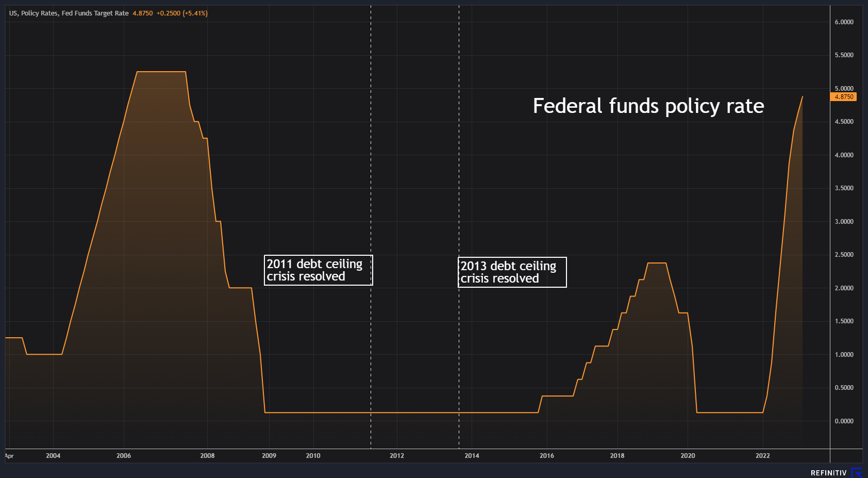Click the 2014 label on the time axis
Image resolution: width=868 pixels, height=478 pixels.
tap(472, 456)
